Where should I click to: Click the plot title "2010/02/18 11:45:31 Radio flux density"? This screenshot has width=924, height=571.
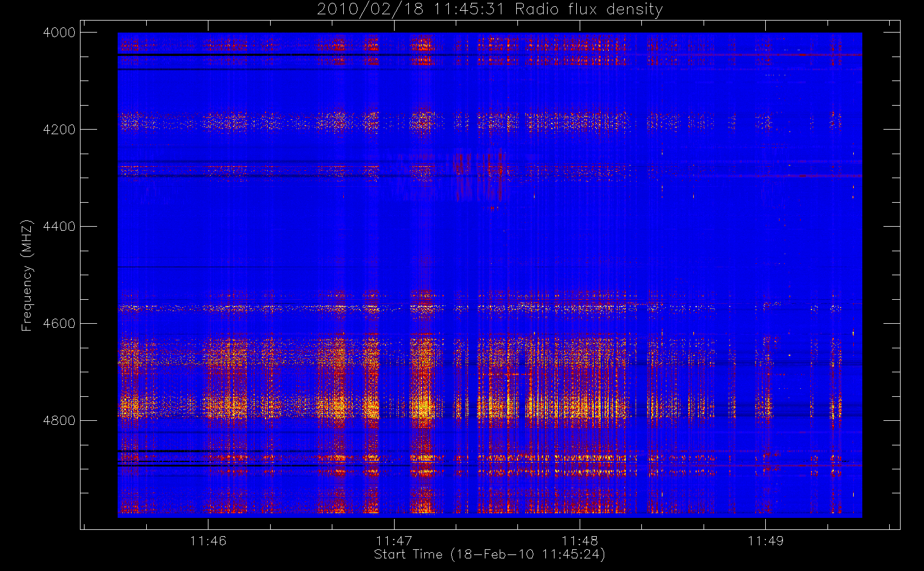point(490,10)
